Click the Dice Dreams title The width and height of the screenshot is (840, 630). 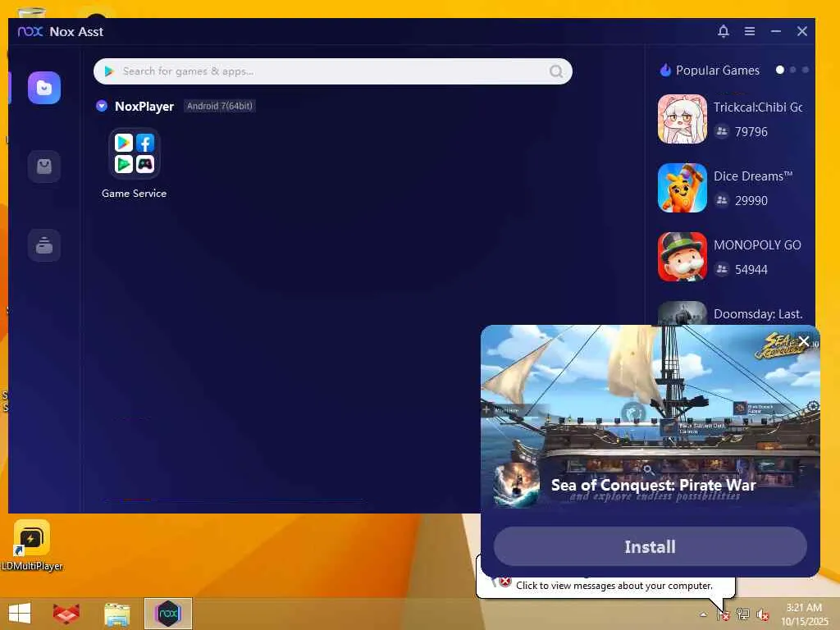(x=753, y=176)
